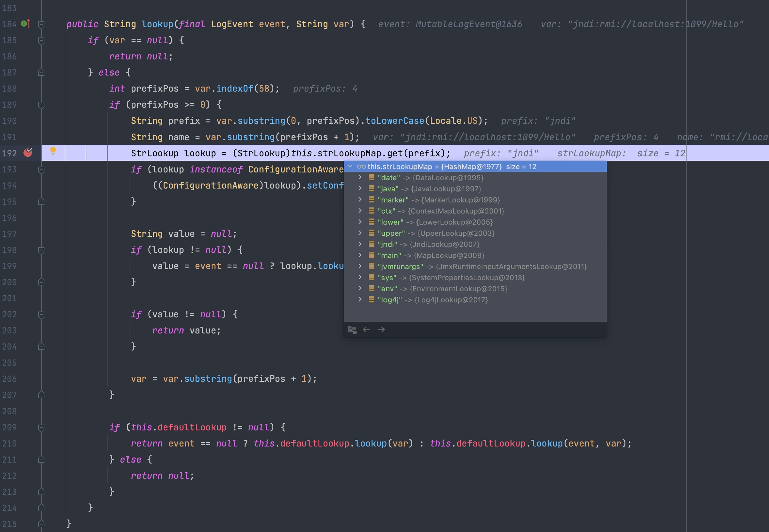Click the breakpoint icon on line 192
The height and width of the screenshot is (532, 769).
[x=28, y=153]
